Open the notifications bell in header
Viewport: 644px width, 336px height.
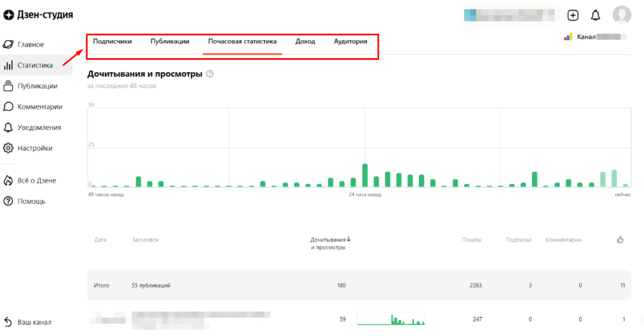coord(595,15)
